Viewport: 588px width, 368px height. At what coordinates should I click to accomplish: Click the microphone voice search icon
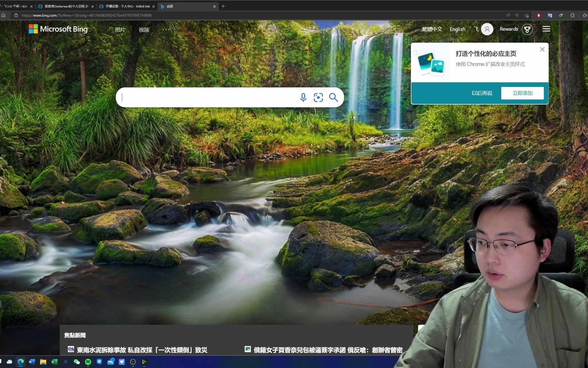[303, 97]
